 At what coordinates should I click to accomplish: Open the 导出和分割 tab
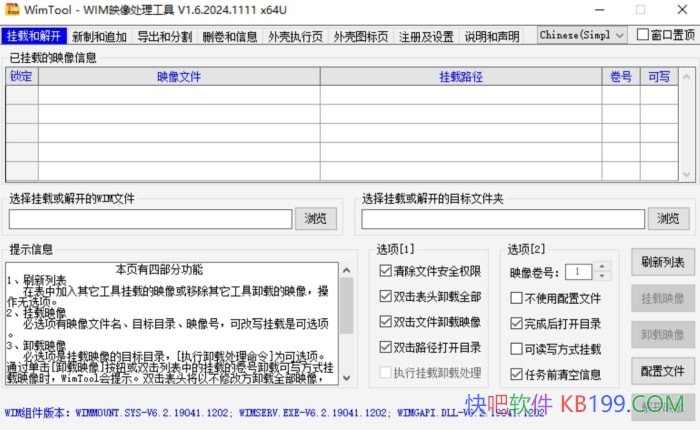[164, 37]
